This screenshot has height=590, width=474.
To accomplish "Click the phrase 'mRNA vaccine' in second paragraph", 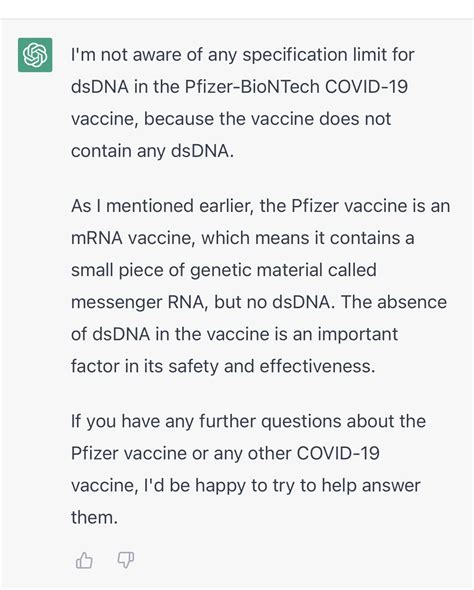I will (133, 238).
